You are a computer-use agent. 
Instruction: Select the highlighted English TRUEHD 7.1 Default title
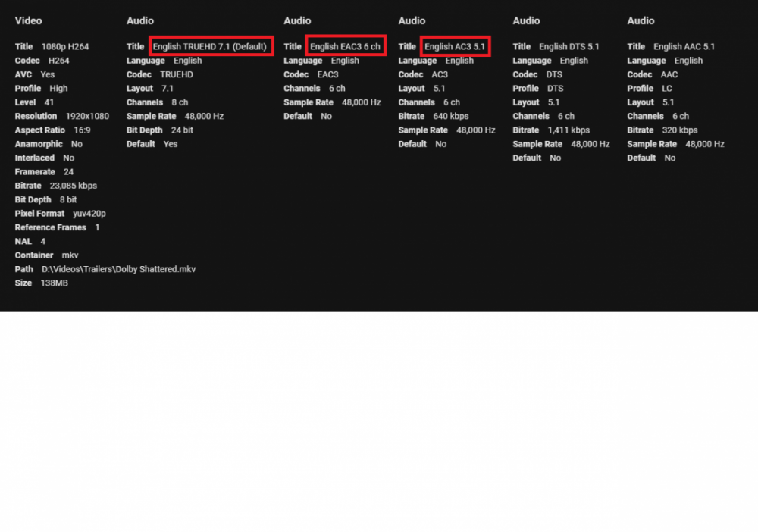click(x=211, y=46)
